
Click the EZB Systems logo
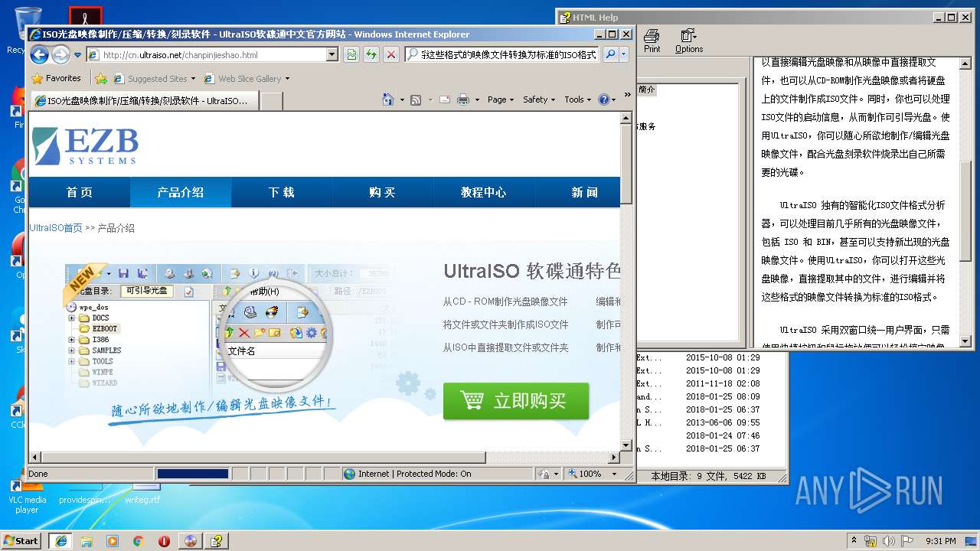[x=85, y=145]
